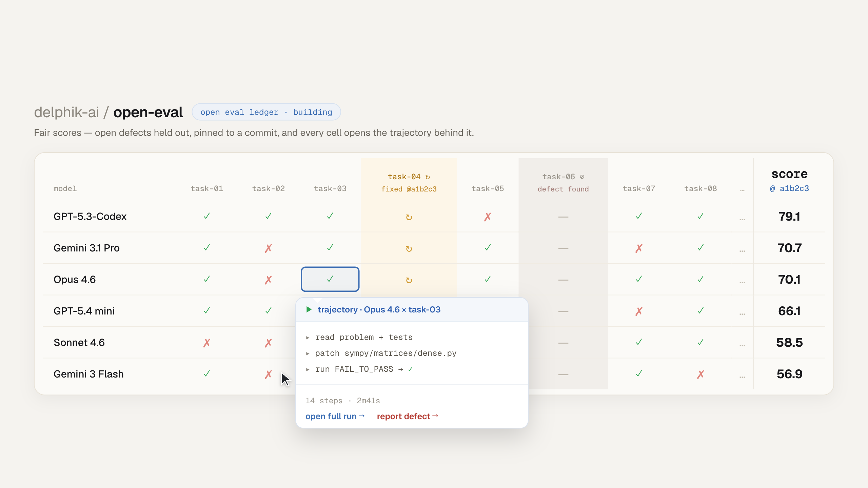Select the Sonnet 4.6 model name
The width and height of the screenshot is (868, 488).
click(79, 342)
